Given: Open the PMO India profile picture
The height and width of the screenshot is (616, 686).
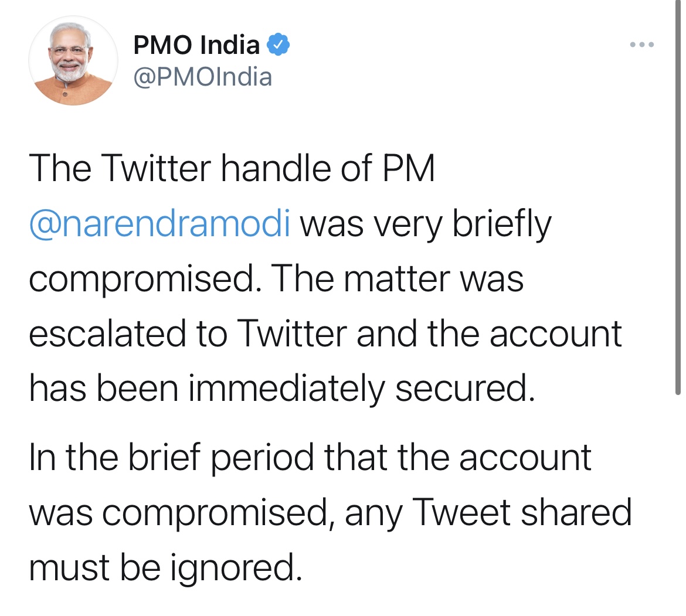Looking at the screenshot, I should (73, 60).
